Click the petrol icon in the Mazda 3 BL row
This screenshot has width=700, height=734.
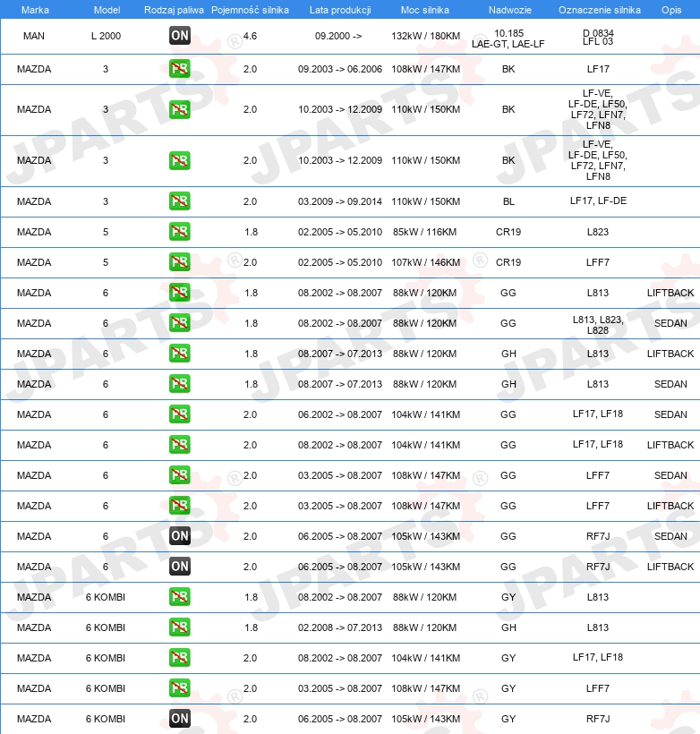click(x=180, y=201)
